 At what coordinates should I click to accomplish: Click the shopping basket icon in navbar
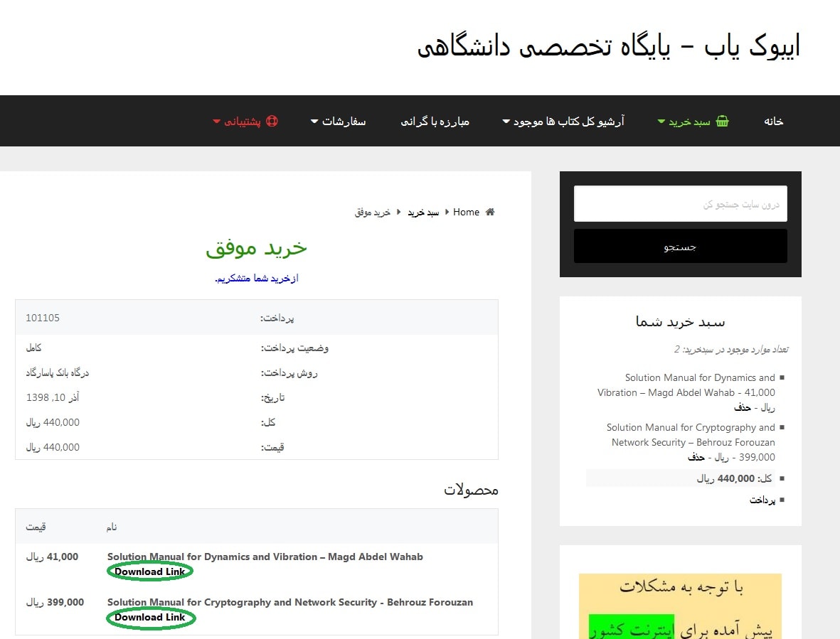point(722,122)
